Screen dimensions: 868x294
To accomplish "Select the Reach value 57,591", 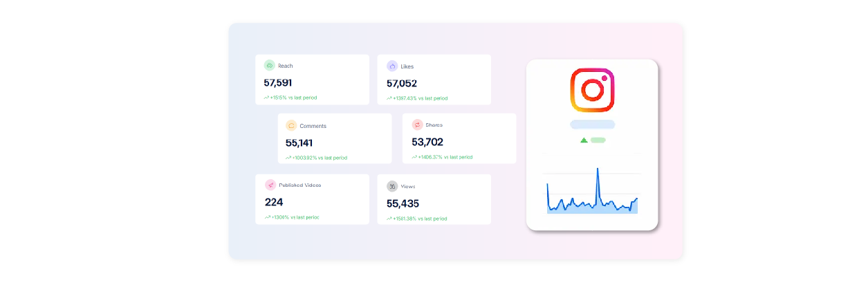I will pyautogui.click(x=279, y=82).
